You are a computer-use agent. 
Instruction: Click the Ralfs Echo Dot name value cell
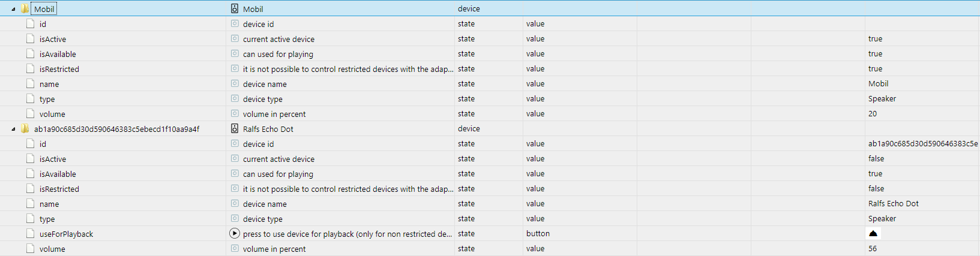[893, 204]
